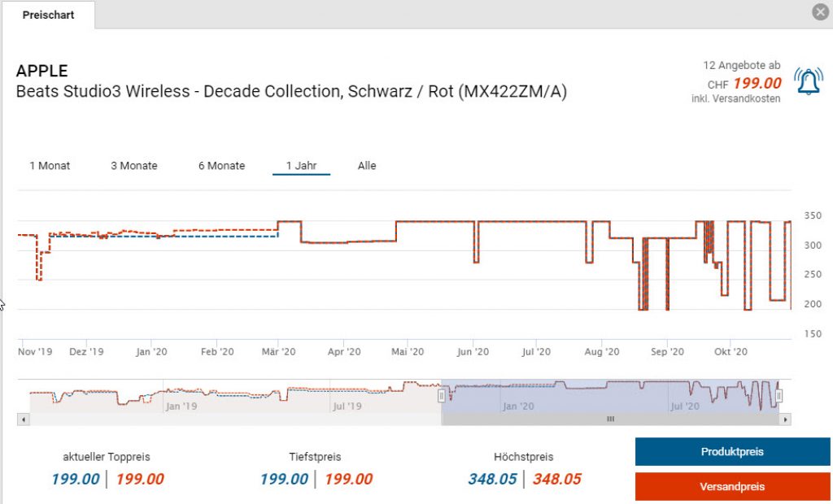
Task: Click the 12 Angebote ab text
Action: click(741, 65)
